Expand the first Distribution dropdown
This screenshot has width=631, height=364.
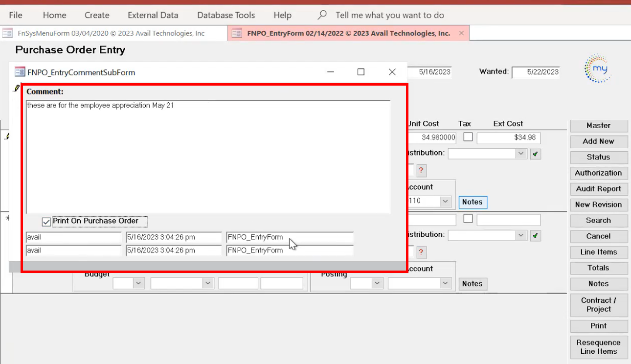(x=520, y=154)
